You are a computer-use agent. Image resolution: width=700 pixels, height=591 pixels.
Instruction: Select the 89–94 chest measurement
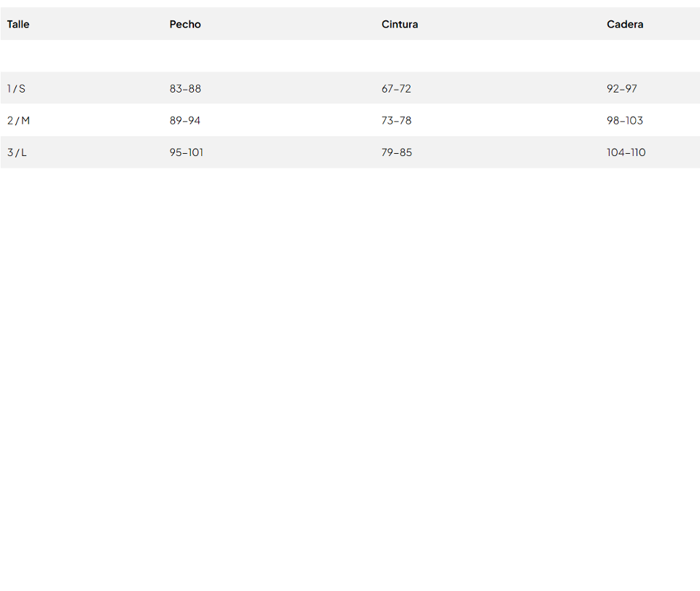(x=185, y=120)
